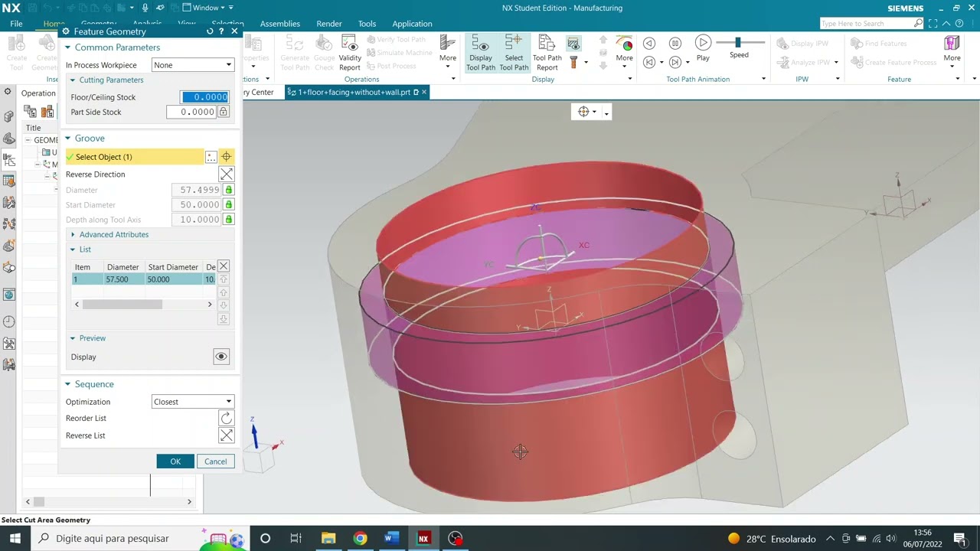
Task: Select list row with diameter 57.500
Action: [144, 279]
